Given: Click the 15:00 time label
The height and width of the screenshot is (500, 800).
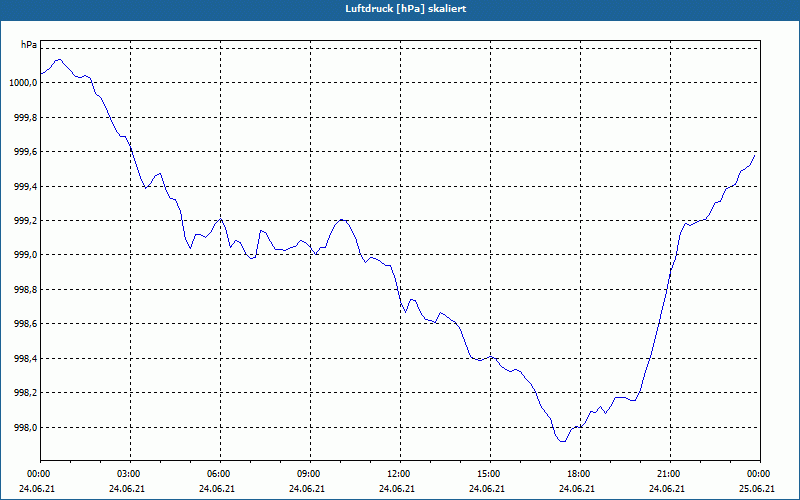Looking at the screenshot, I should coord(490,474).
